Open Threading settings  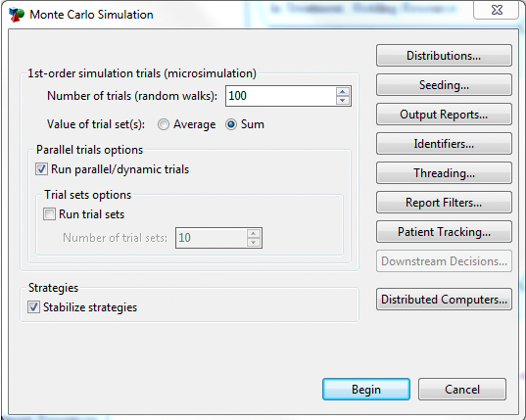click(444, 173)
